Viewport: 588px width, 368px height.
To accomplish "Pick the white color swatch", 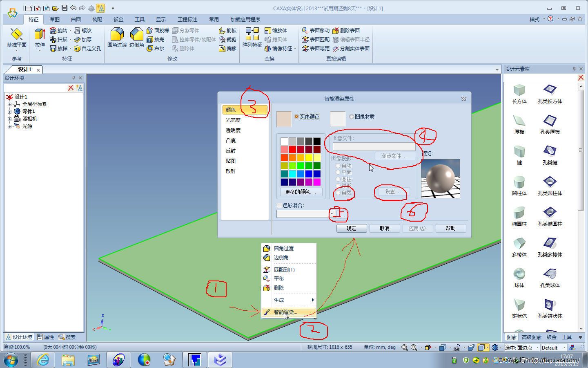I will click(284, 141).
